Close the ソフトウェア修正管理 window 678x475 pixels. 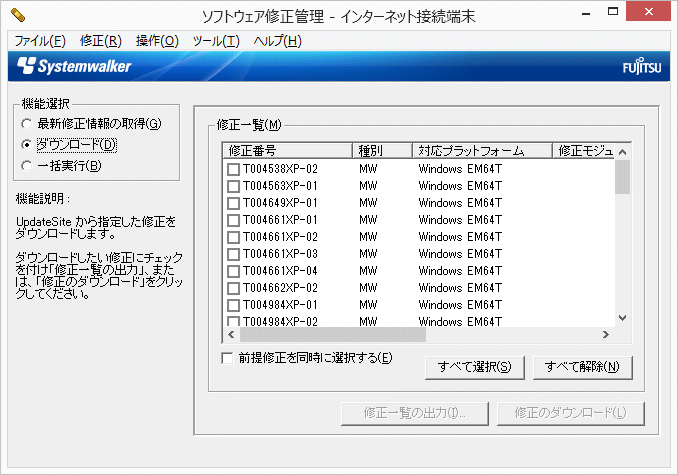point(648,12)
